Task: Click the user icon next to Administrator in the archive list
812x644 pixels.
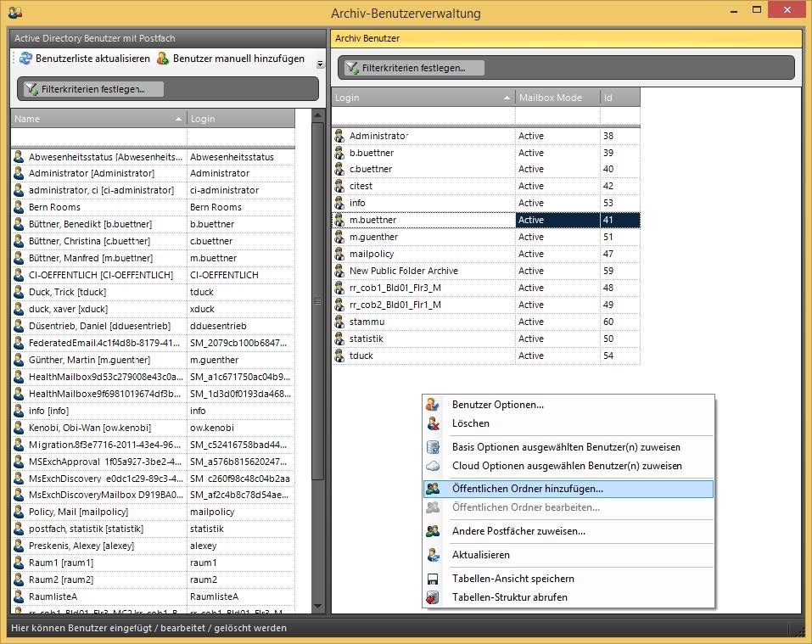Action: pyautogui.click(x=339, y=136)
